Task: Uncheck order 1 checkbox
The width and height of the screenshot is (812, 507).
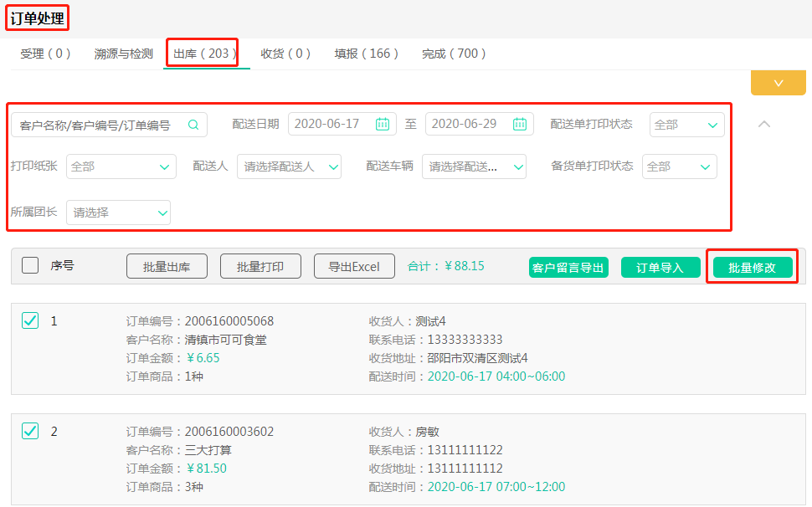Action: point(30,320)
